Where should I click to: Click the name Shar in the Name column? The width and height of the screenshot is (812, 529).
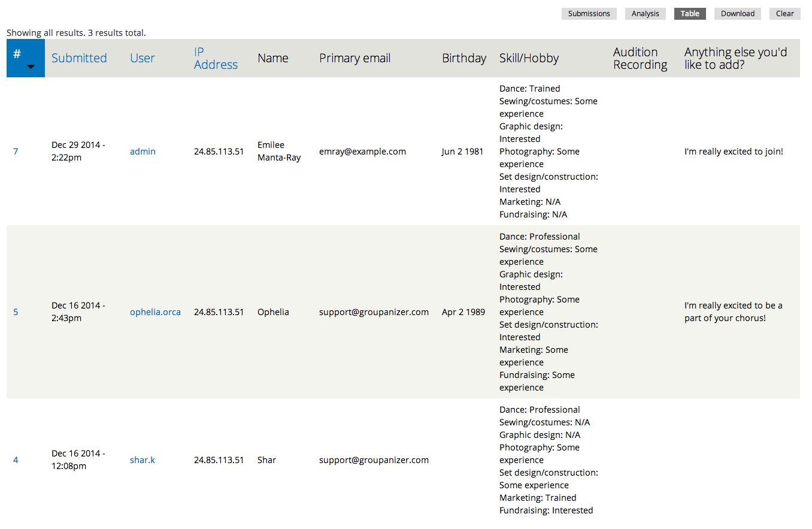pos(266,460)
